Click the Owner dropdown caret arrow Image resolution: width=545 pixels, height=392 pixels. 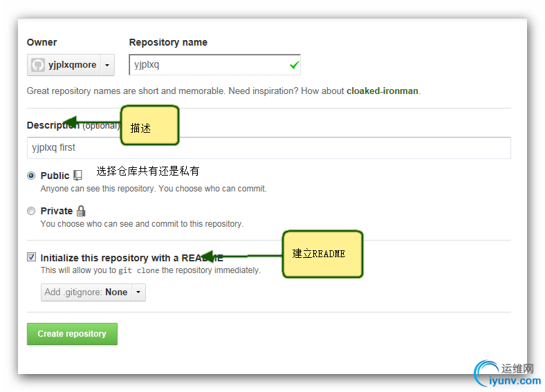pyautogui.click(x=107, y=65)
